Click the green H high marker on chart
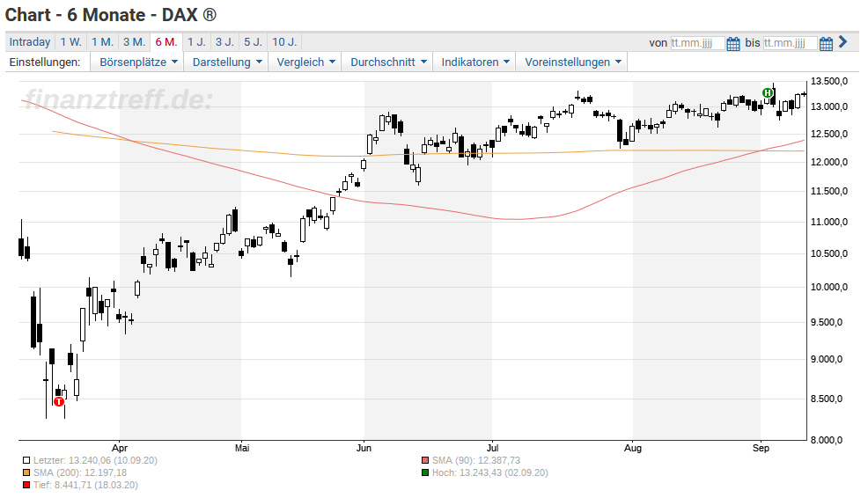The height and width of the screenshot is (498, 868). (768, 93)
